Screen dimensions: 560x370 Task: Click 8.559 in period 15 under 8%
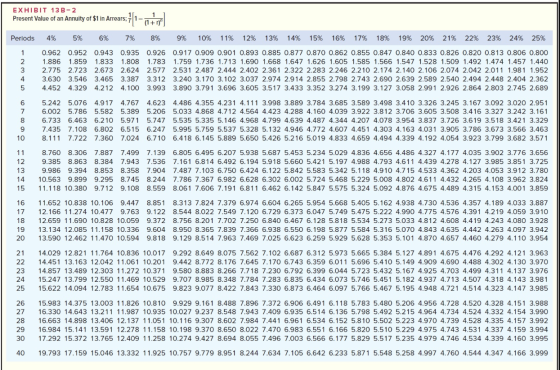tap(156, 188)
